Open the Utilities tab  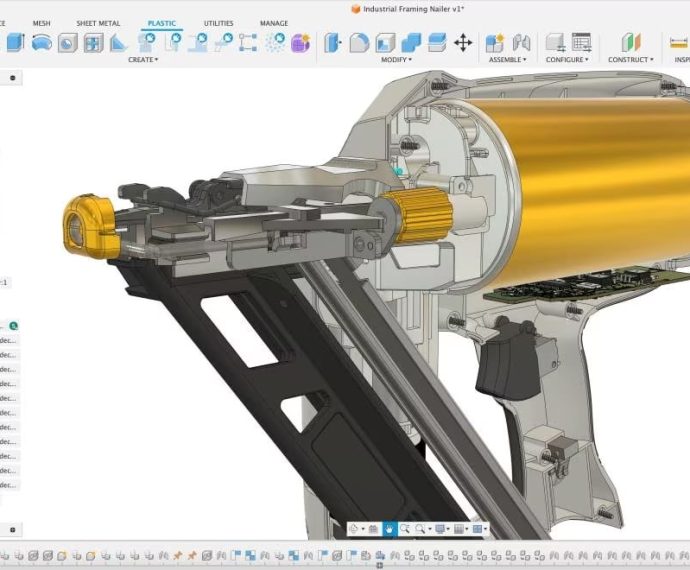coord(218,23)
